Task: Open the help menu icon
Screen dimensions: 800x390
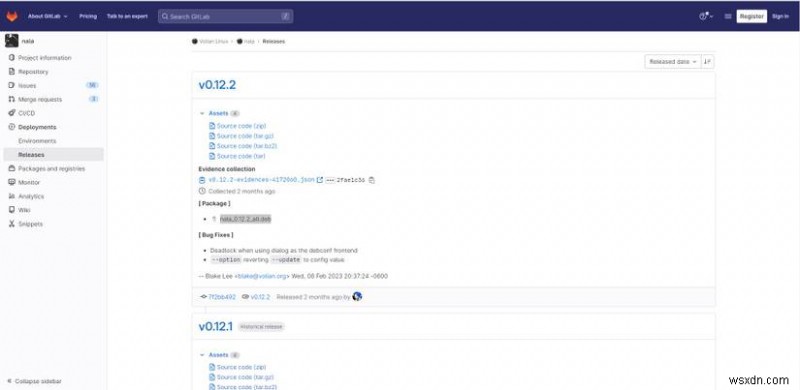Action: tap(706, 16)
